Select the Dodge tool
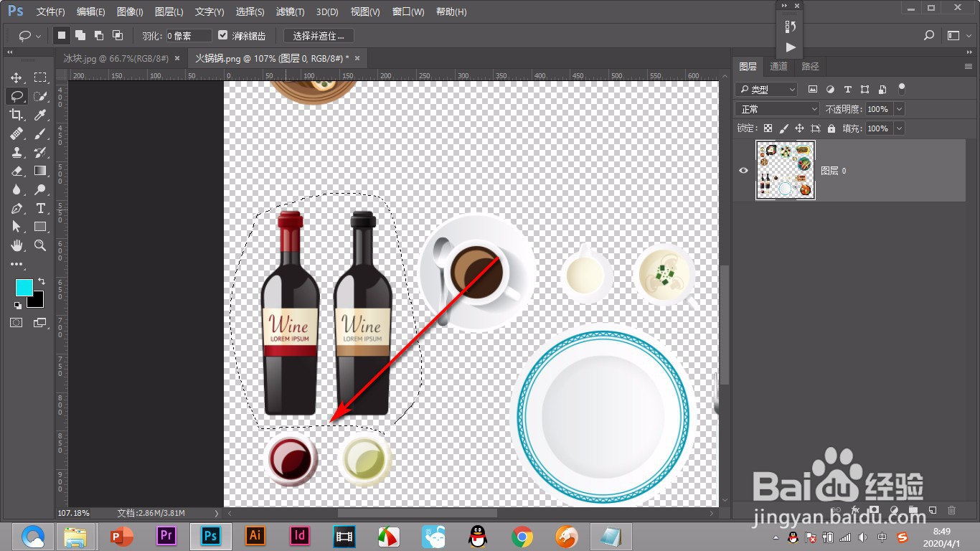Image resolution: width=980 pixels, height=551 pixels. click(40, 189)
